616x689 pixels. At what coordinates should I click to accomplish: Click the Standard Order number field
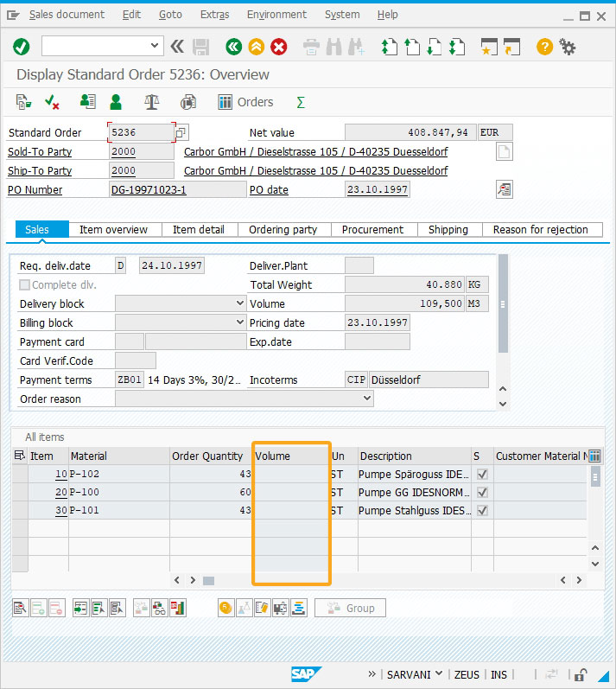(x=141, y=132)
